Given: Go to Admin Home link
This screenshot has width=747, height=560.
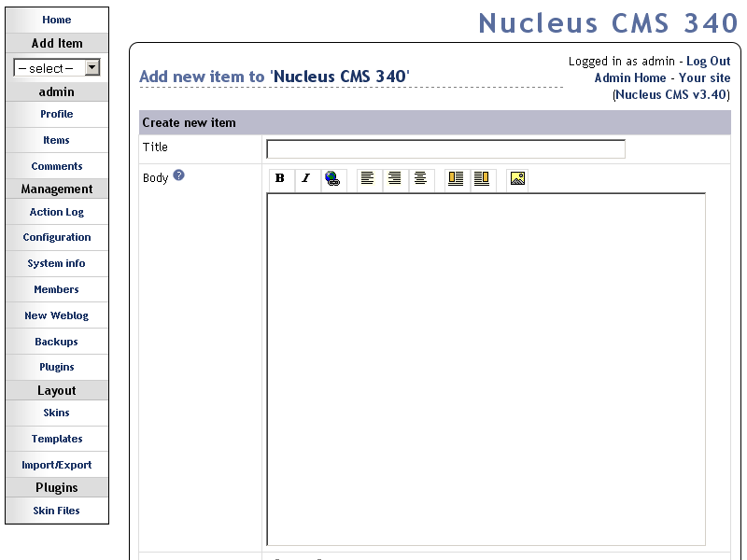Looking at the screenshot, I should click(629, 78).
